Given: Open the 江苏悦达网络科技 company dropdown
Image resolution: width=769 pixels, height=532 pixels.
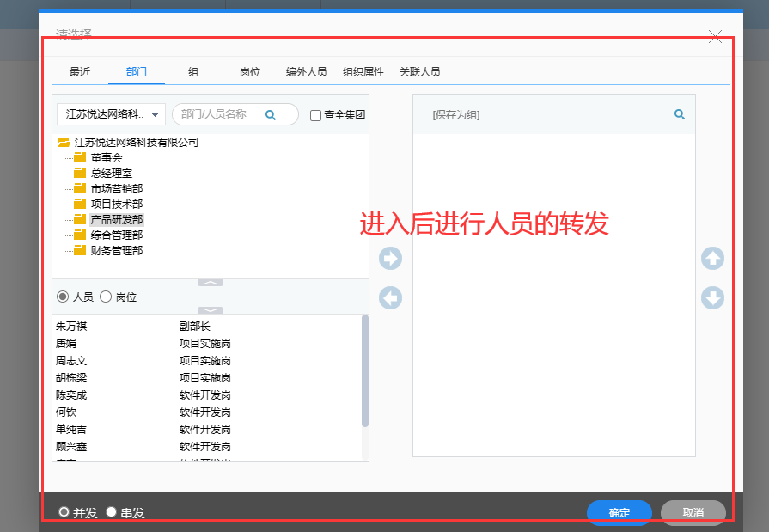Looking at the screenshot, I should pyautogui.click(x=112, y=114).
